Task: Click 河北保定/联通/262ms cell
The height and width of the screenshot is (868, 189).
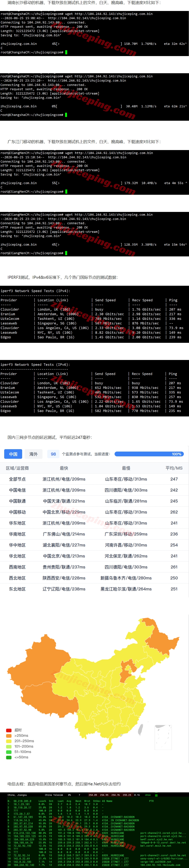Action: click(126, 556)
